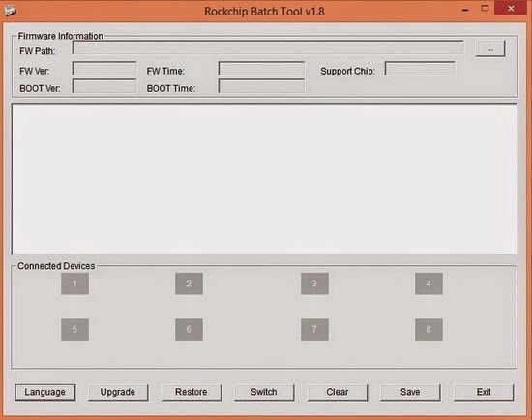
Task: Click the FW Ver field
Action: coord(104,69)
